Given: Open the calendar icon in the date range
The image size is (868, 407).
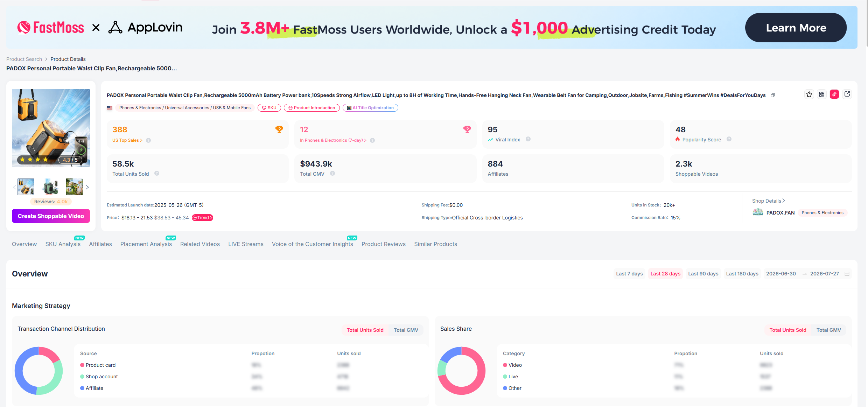Looking at the screenshot, I should [x=847, y=274].
